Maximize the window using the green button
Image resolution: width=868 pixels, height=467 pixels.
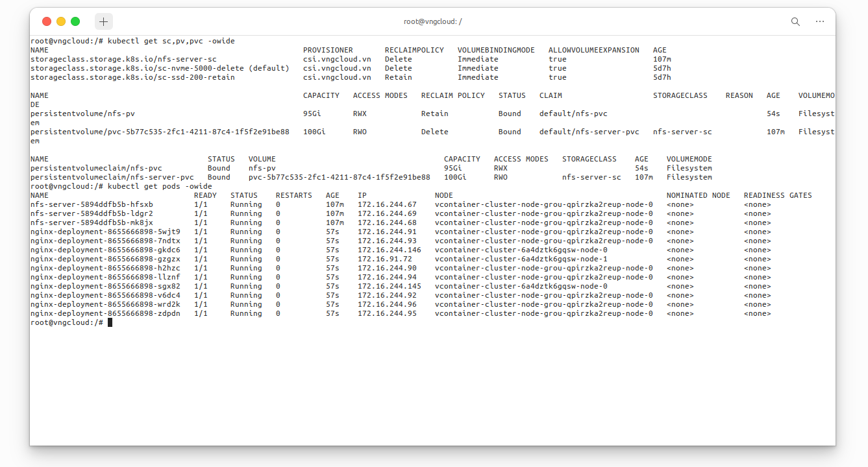(75, 21)
